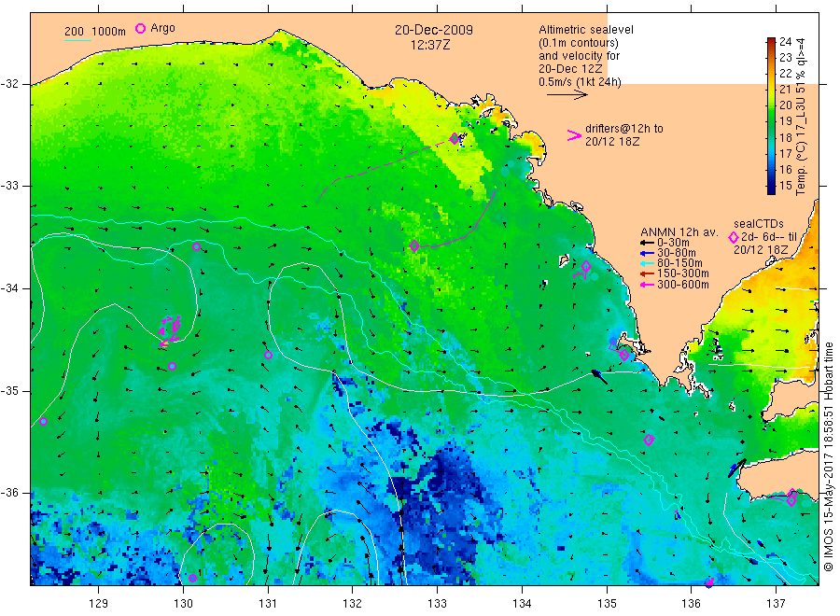840x616 pixels.
Task: Click the '200 1000m' depth contour label
Action: pyautogui.click(x=95, y=32)
